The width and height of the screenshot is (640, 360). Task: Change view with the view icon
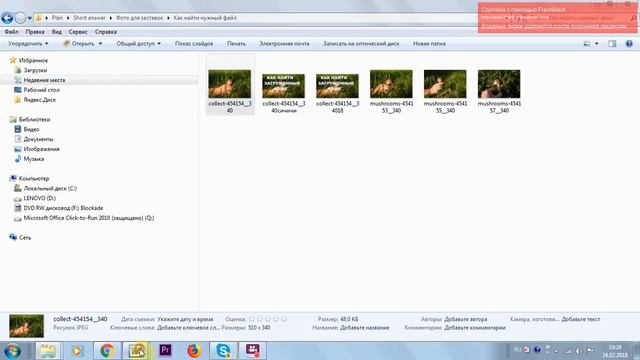pyautogui.click(x=587, y=43)
